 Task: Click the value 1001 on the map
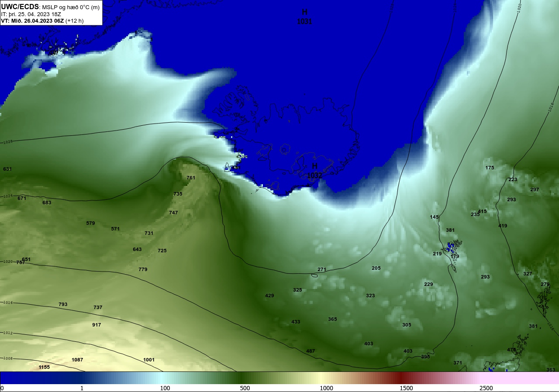(x=149, y=360)
